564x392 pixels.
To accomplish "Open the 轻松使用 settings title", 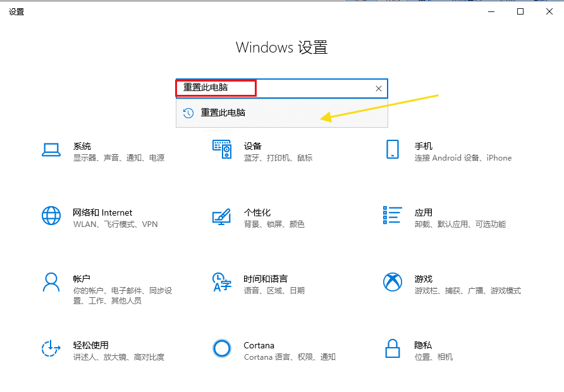I will [x=90, y=345].
